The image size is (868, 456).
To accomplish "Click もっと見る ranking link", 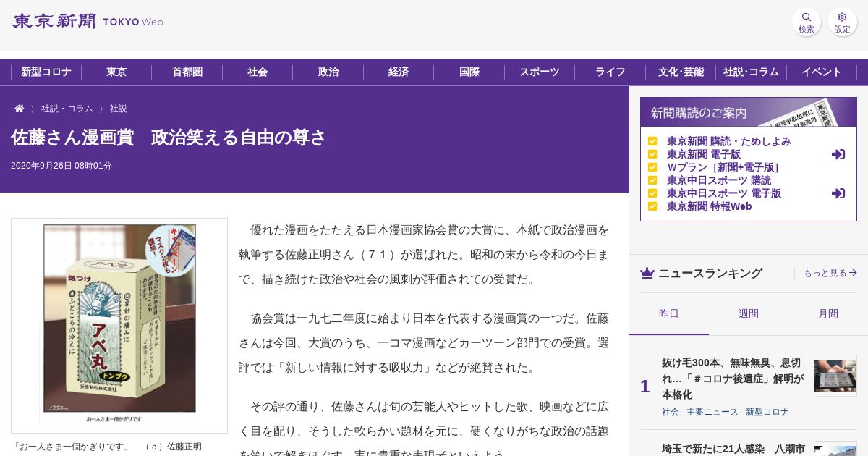I will click(x=830, y=273).
